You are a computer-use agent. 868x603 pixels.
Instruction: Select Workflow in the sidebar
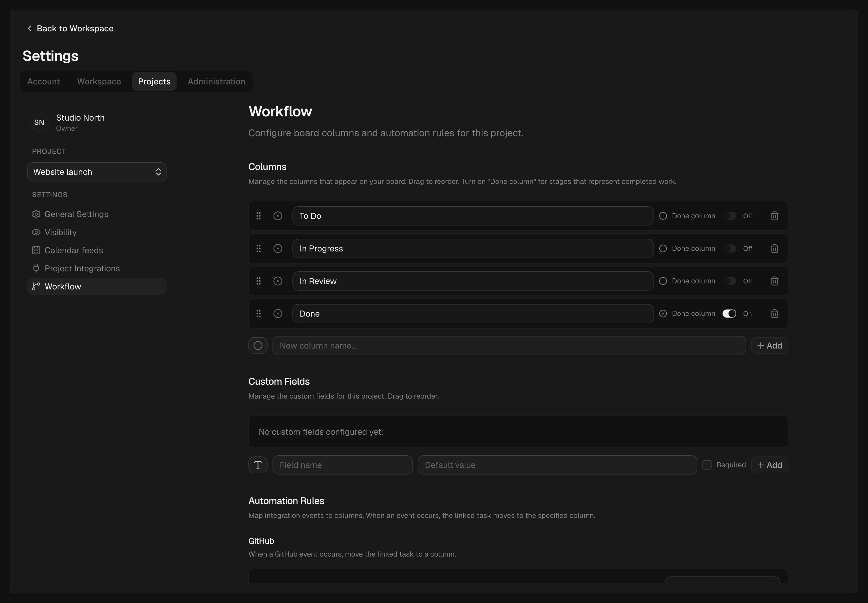(97, 286)
